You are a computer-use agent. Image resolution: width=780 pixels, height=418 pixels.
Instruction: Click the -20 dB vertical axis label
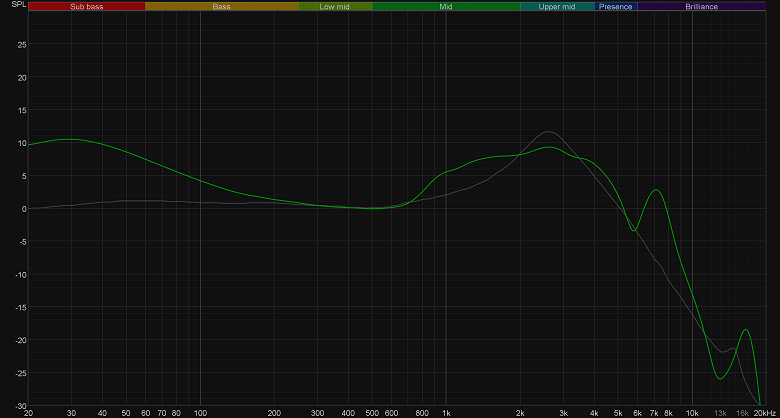point(21,340)
